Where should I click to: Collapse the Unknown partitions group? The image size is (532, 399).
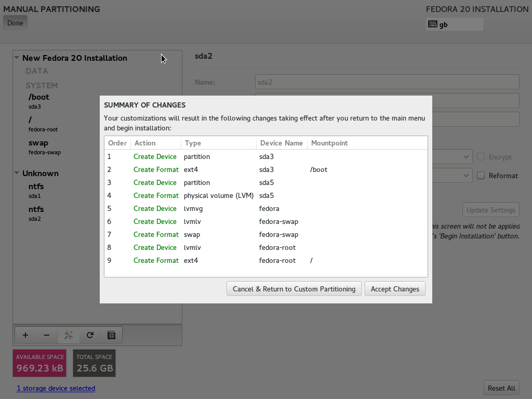click(17, 173)
